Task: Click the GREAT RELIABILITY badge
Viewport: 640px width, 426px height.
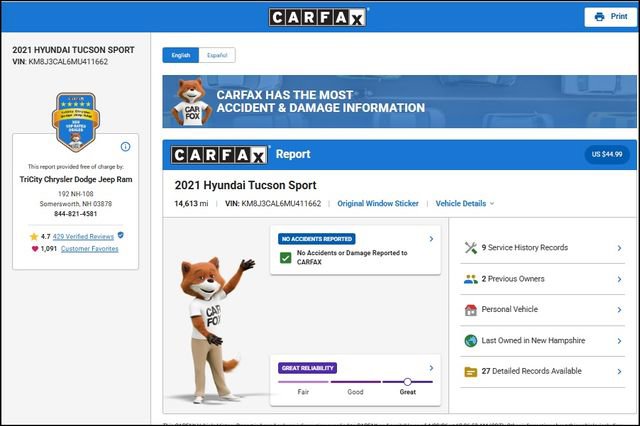Action: 307,368
